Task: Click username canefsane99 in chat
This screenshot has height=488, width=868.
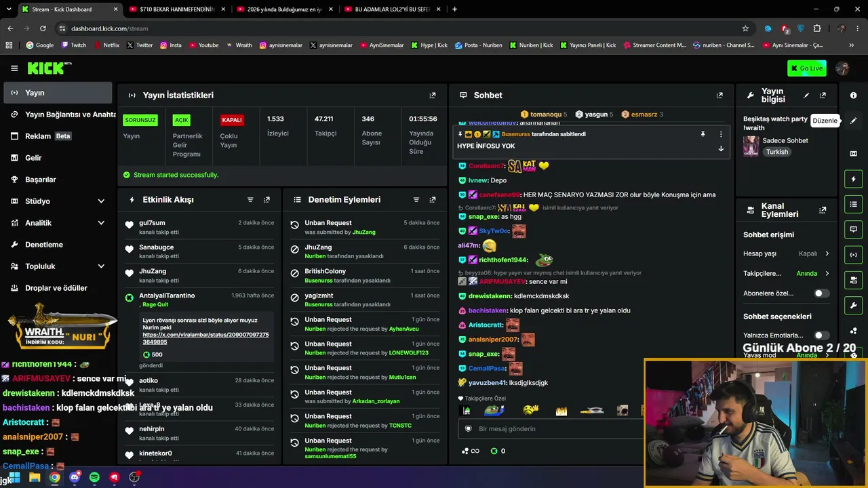Action: click(x=500, y=195)
